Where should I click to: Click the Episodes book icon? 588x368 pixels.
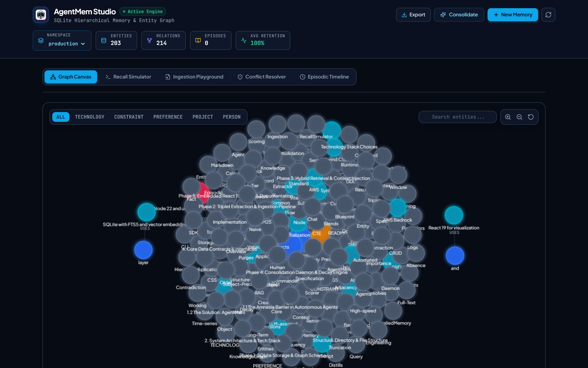[198, 40]
